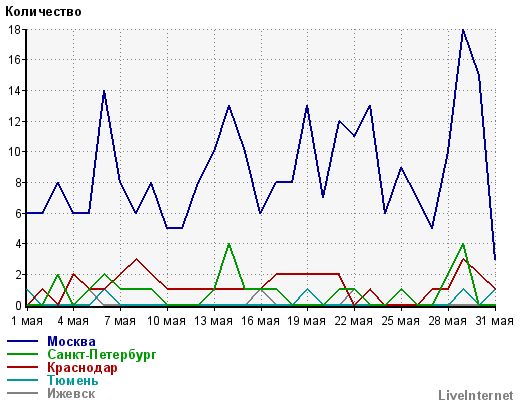Click the Москва peak at 18
The image size is (520, 405).
463,30
